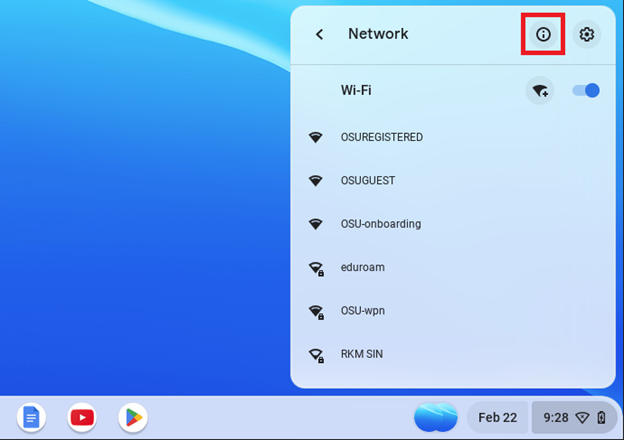This screenshot has width=624, height=440.
Task: Select the OSU-onboarding network
Action: 453,224
